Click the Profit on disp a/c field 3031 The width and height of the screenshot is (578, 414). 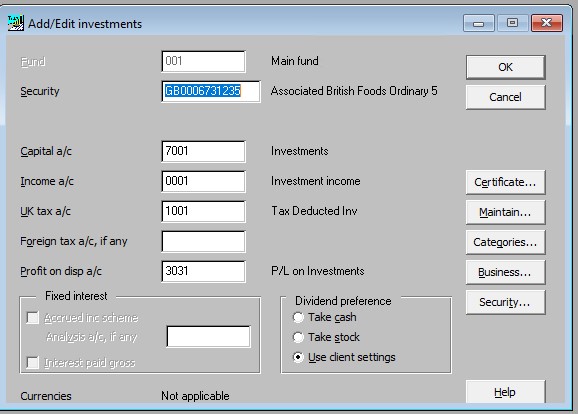[203, 271]
